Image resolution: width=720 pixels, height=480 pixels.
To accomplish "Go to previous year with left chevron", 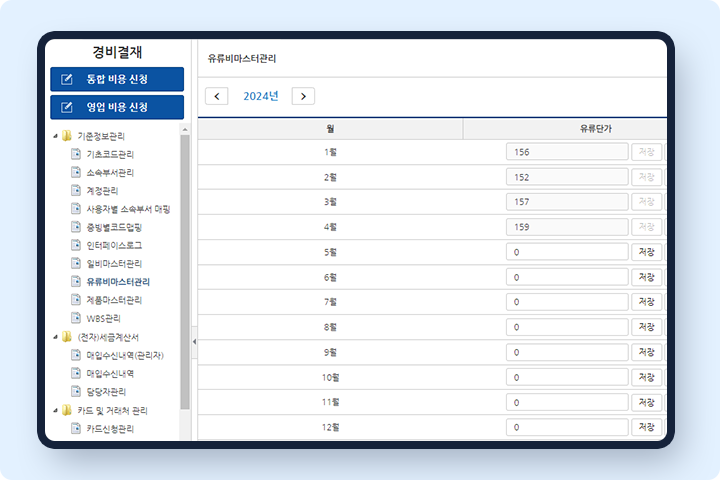I will pyautogui.click(x=217, y=96).
